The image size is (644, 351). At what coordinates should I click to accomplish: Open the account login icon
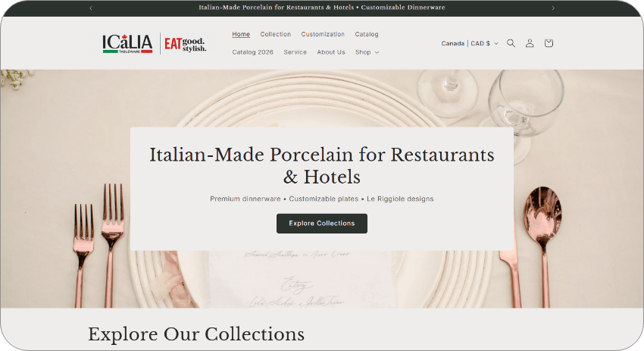[x=530, y=43]
